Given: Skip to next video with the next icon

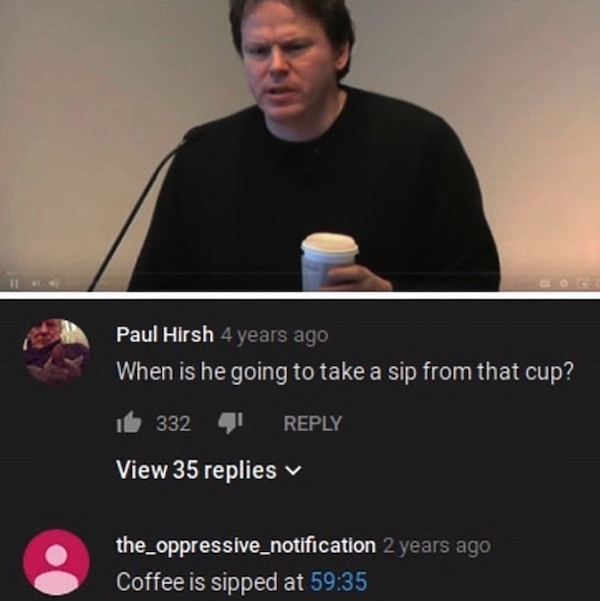Looking at the screenshot, I should tap(36, 284).
